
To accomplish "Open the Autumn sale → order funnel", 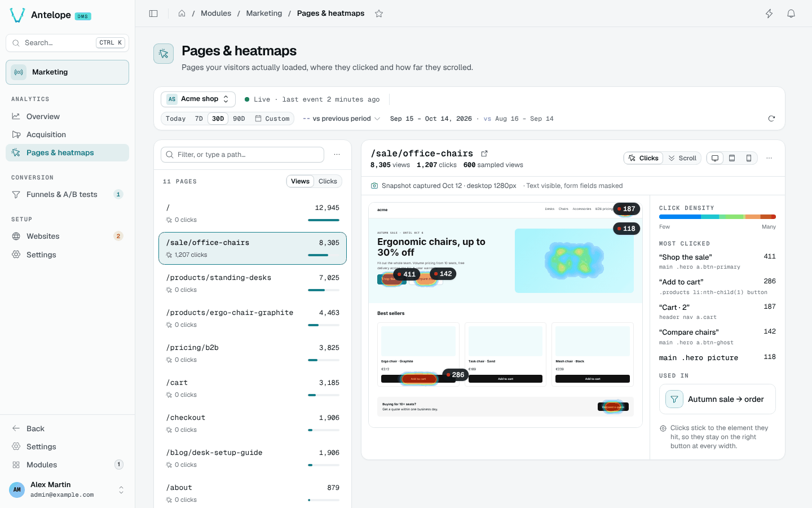I will tap(717, 399).
